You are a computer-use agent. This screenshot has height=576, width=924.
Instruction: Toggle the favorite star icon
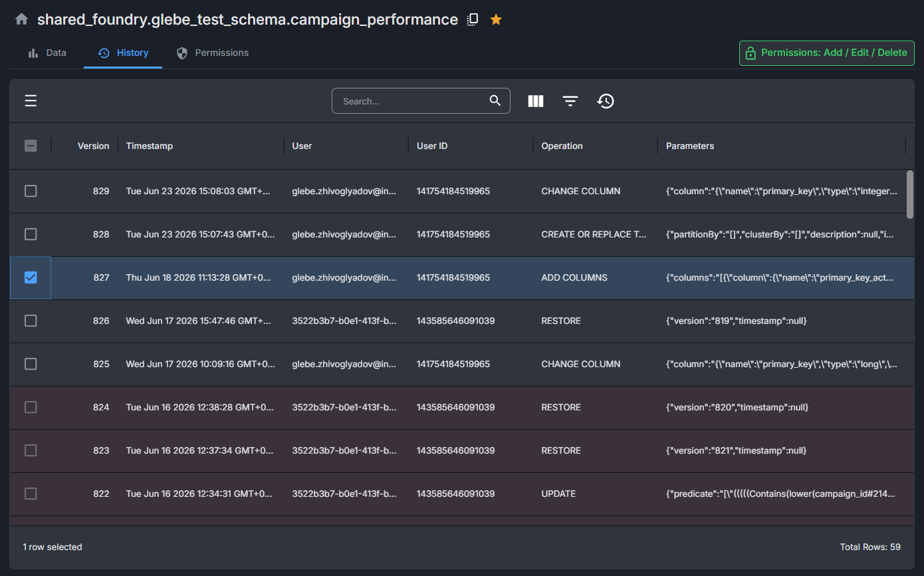496,19
